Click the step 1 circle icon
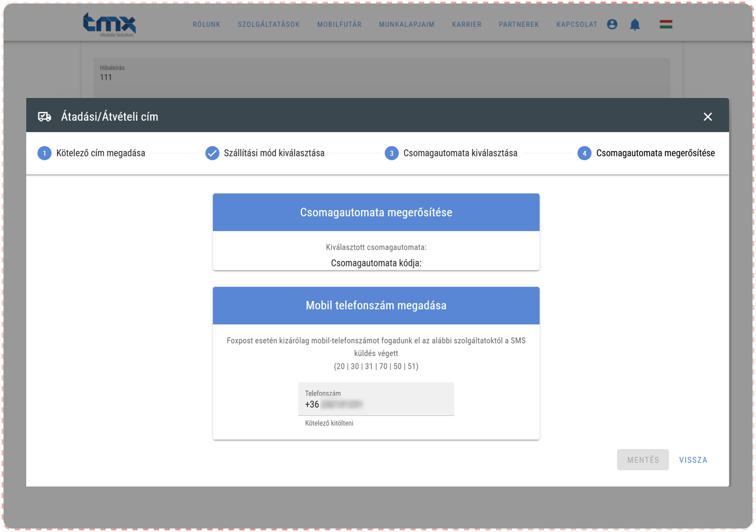 pyautogui.click(x=44, y=153)
